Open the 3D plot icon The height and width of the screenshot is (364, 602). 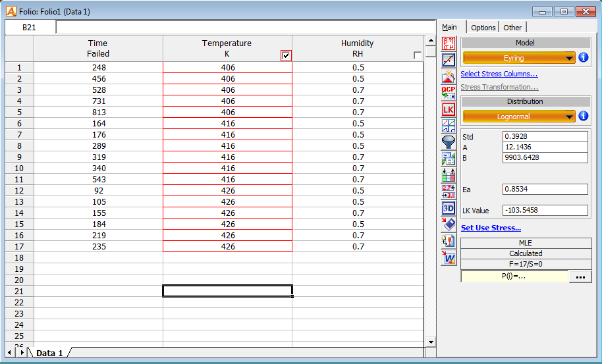[x=449, y=208]
